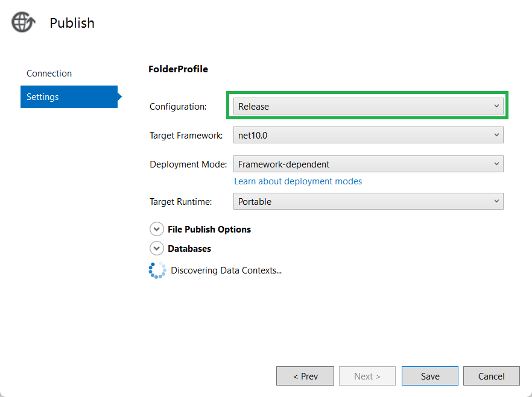Click the Deployment Mode dropdown arrow icon
This screenshot has width=532, height=397.
point(496,164)
